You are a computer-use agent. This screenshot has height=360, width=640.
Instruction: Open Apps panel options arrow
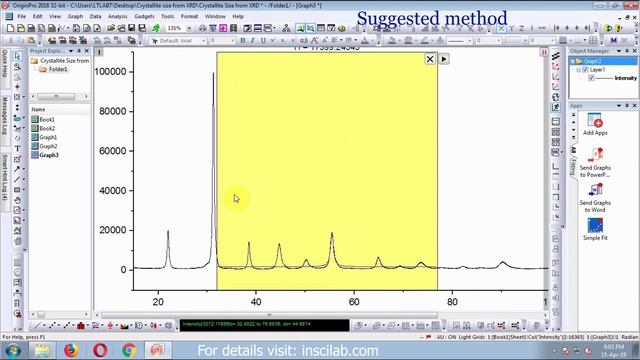(619, 106)
